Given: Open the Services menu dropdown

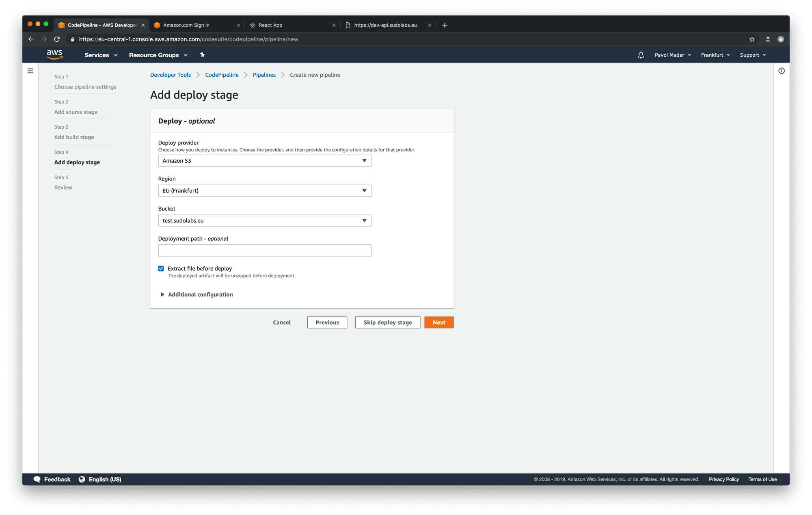Looking at the screenshot, I should pyautogui.click(x=101, y=55).
